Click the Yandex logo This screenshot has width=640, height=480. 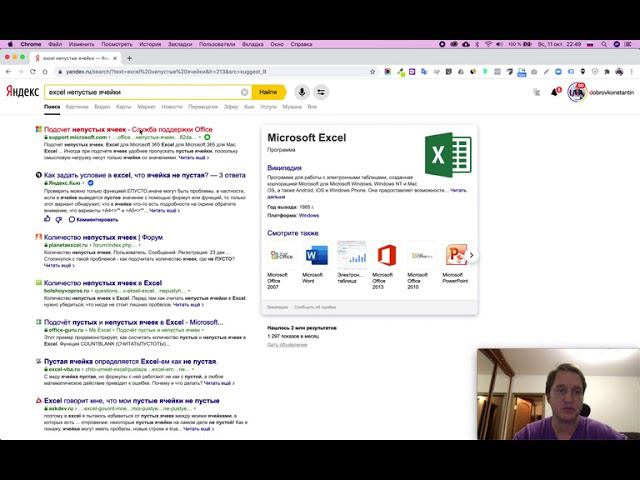[x=22, y=91]
